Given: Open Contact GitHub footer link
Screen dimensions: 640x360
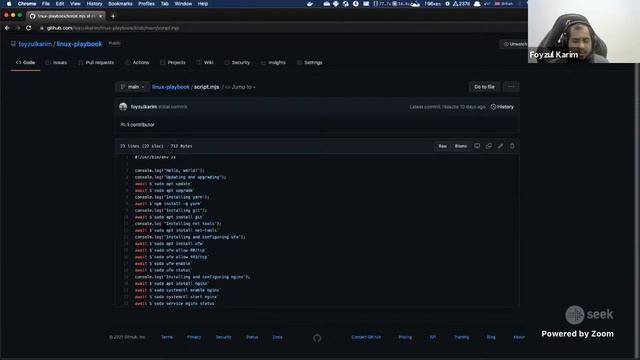Looking at the screenshot, I should [366, 337].
